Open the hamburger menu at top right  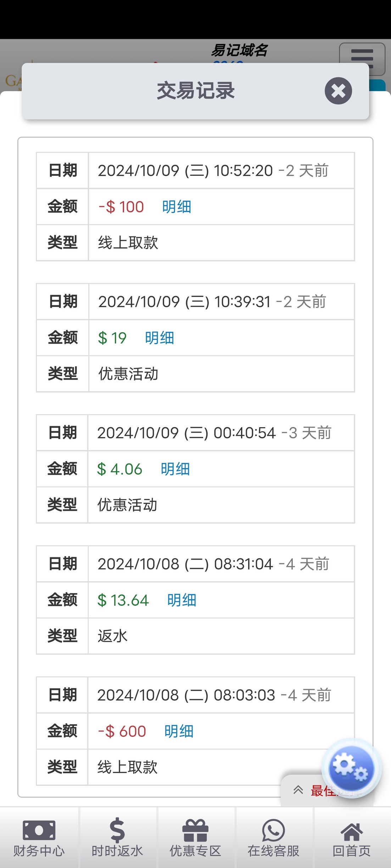[362, 58]
